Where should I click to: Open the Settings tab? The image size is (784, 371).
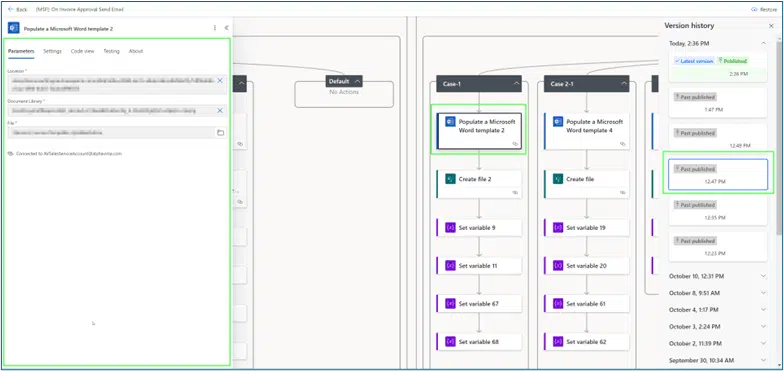click(x=52, y=51)
